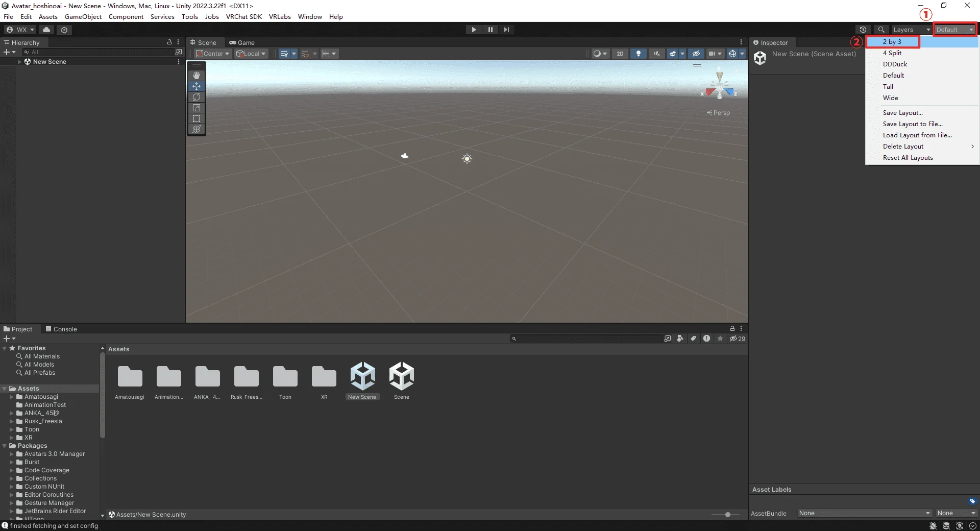Open the New Scene asset thumbnail
The width and height of the screenshot is (980, 531).
click(362, 377)
